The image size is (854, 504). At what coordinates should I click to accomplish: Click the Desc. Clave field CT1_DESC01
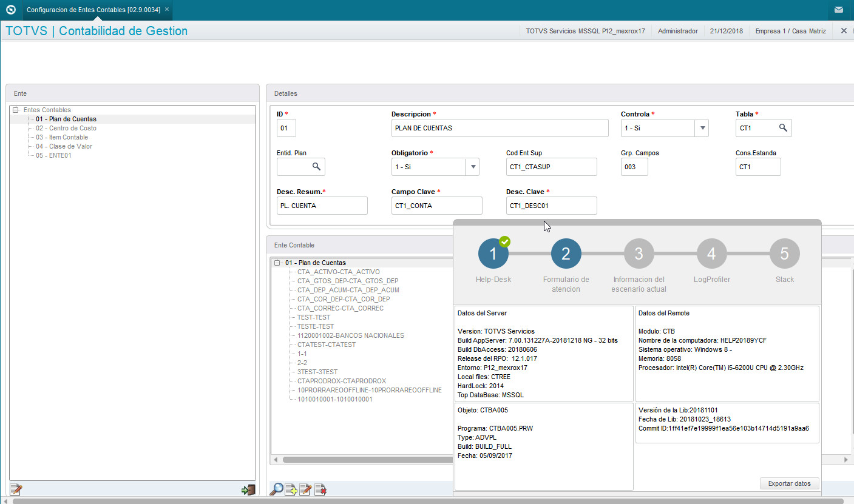coord(551,206)
